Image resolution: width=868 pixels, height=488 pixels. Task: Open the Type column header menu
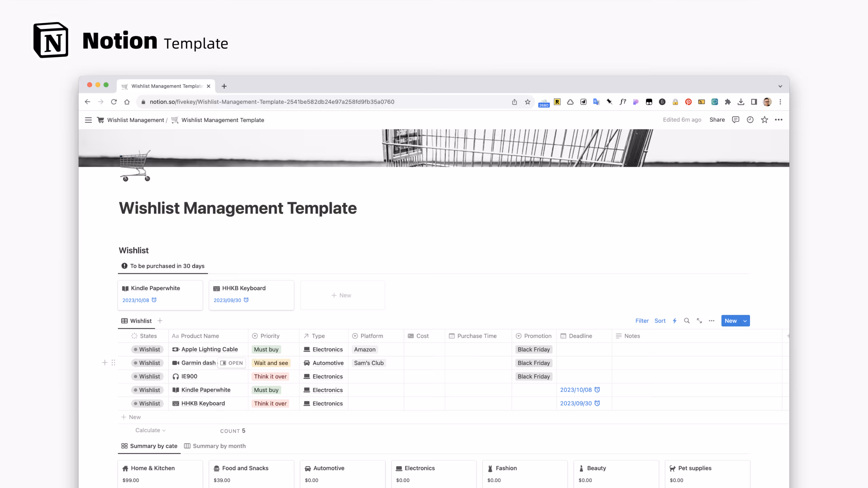click(x=324, y=336)
